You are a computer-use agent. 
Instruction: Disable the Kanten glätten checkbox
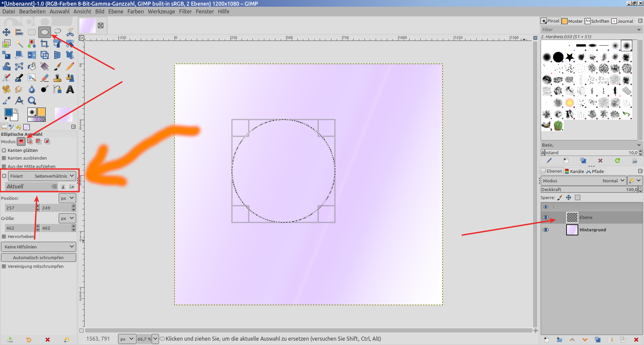pyautogui.click(x=4, y=151)
